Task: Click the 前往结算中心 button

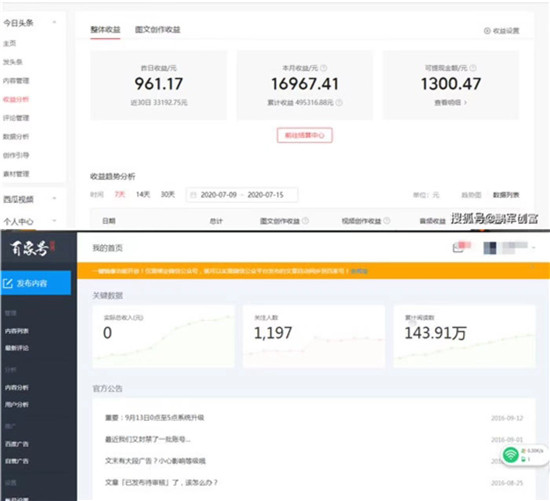Action: pyautogui.click(x=304, y=135)
